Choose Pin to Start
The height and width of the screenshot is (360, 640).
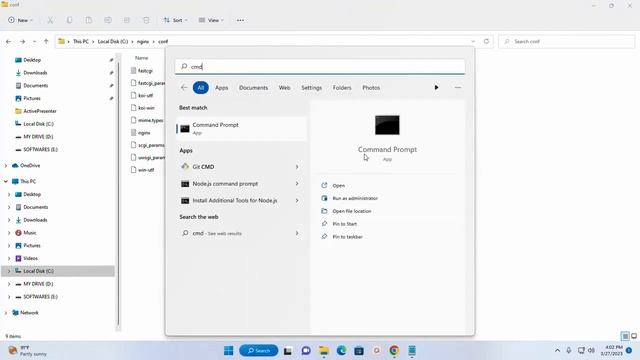click(344, 224)
